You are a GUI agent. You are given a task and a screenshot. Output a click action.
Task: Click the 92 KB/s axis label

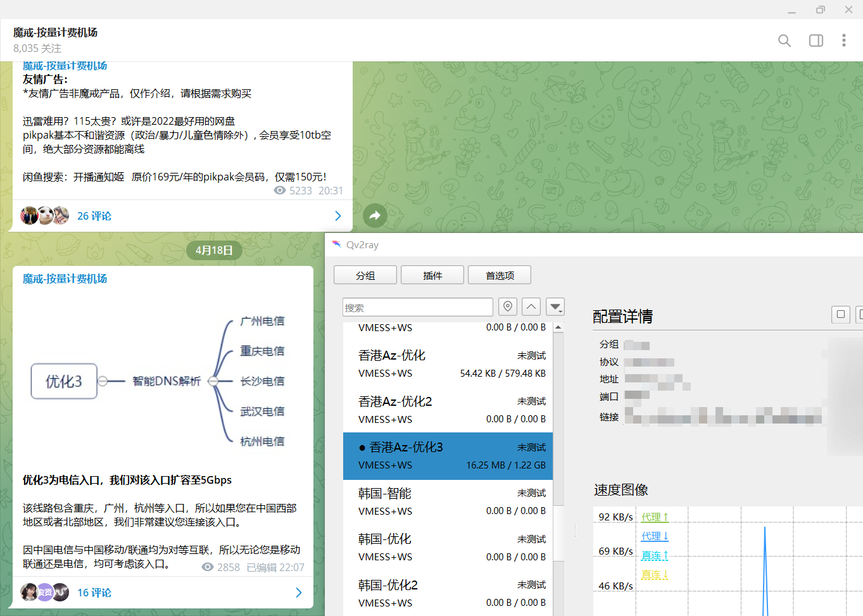coord(616,517)
